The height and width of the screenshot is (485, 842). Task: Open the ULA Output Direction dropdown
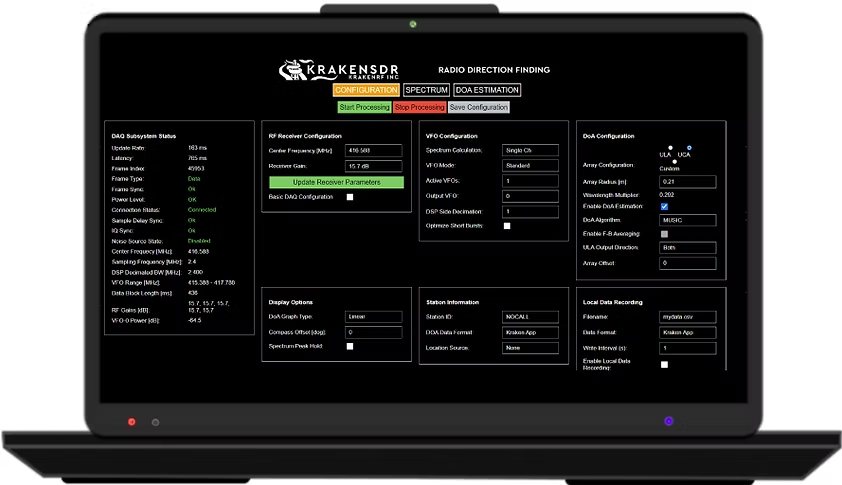(x=687, y=248)
